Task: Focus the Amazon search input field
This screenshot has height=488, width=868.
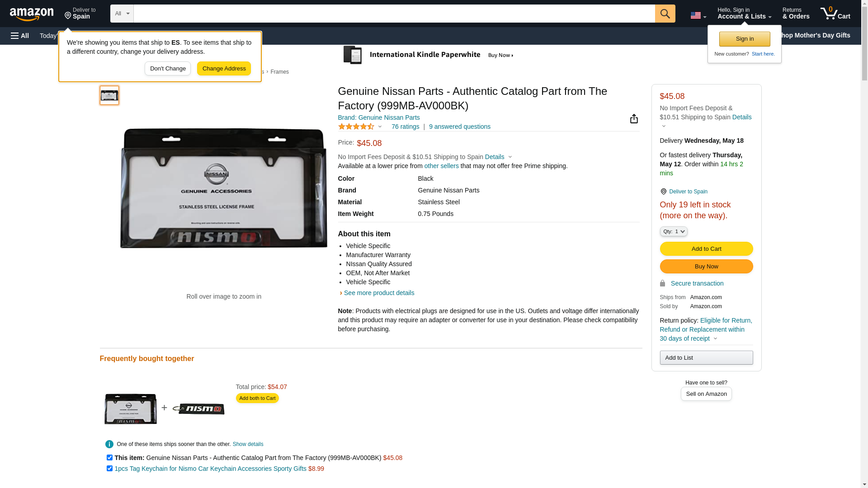Action: coord(393,14)
